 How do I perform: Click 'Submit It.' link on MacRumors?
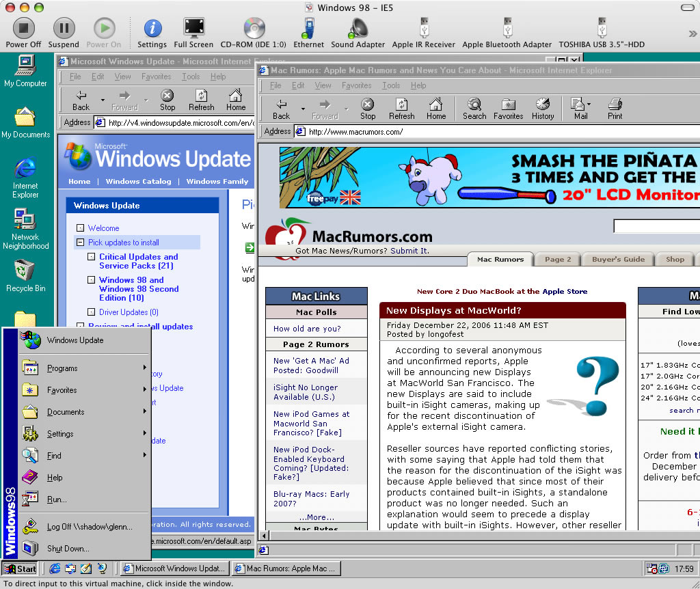409,251
